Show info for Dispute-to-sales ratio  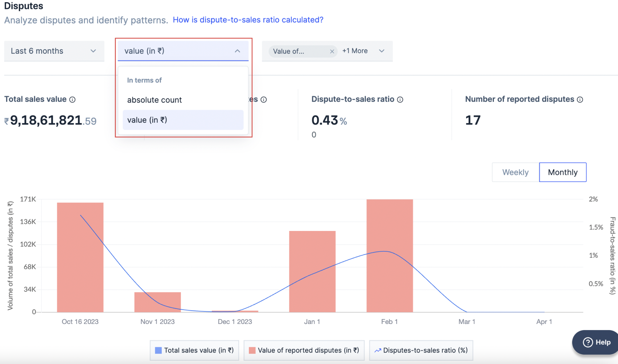tap(400, 100)
